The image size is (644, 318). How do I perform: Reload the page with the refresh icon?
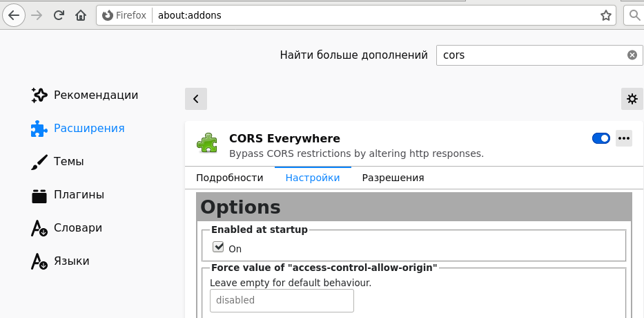tap(59, 16)
